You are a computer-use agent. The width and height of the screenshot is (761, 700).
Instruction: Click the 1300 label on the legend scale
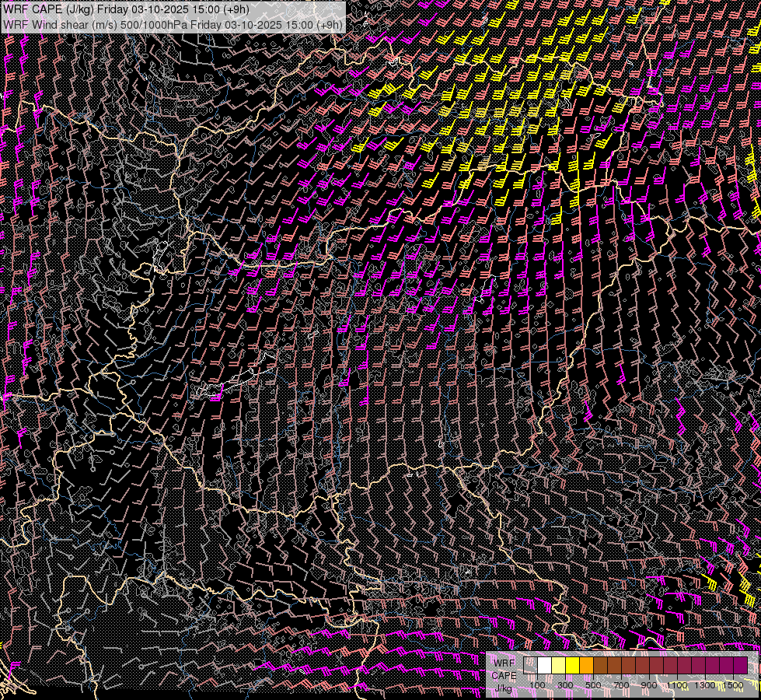[705, 685]
